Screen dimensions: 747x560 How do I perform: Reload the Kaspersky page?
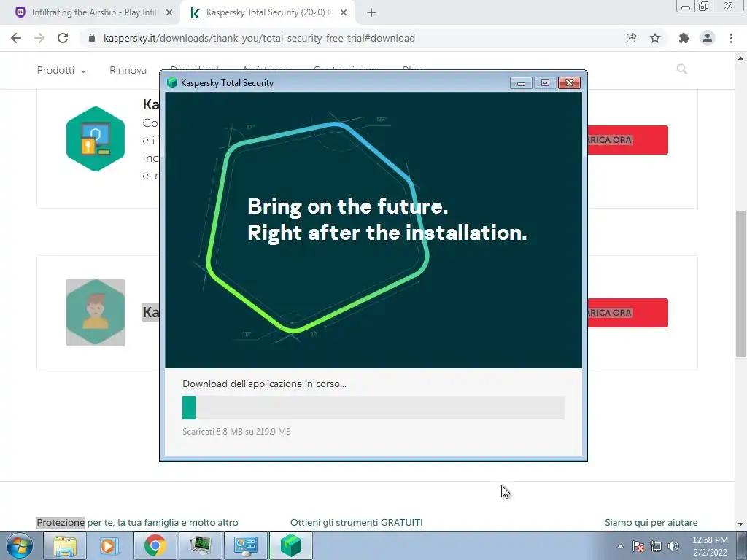pos(63,38)
